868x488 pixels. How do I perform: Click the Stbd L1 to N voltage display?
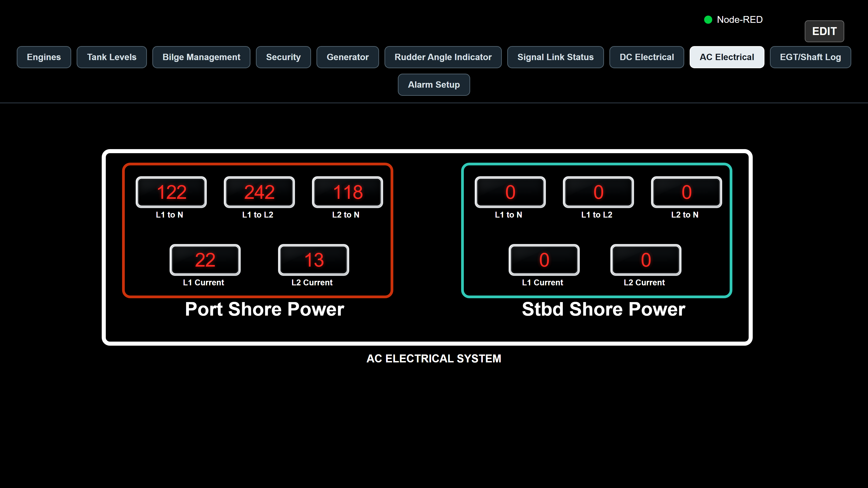(510, 192)
